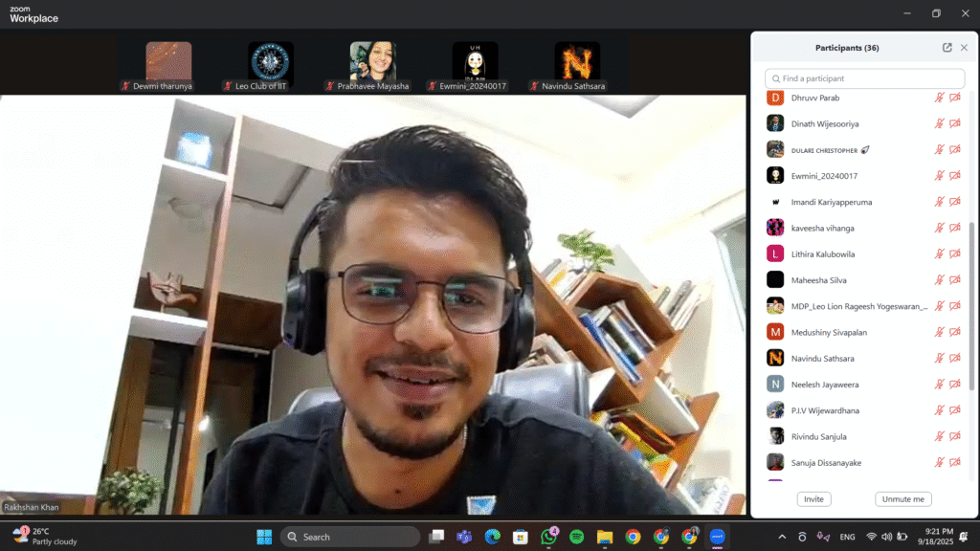This screenshot has width=980, height=551.
Task: Click the muted microphone icon for Dhruvv Parab
Action: (x=940, y=98)
